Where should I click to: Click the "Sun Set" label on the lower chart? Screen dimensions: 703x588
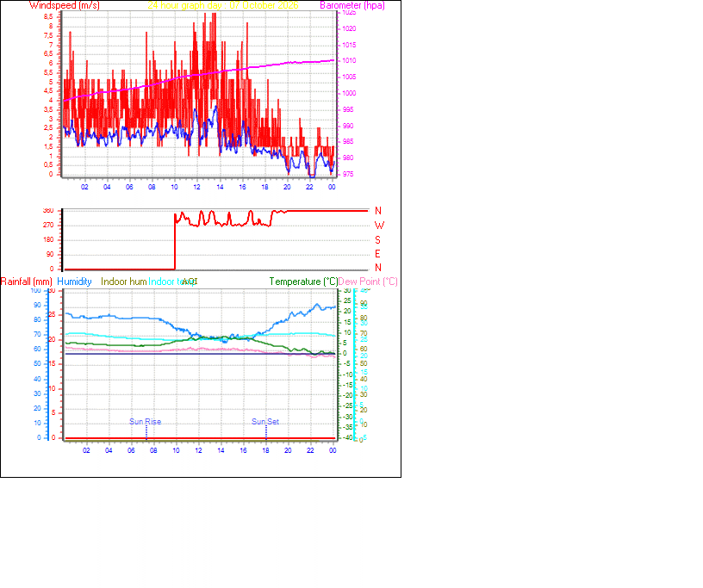265,422
